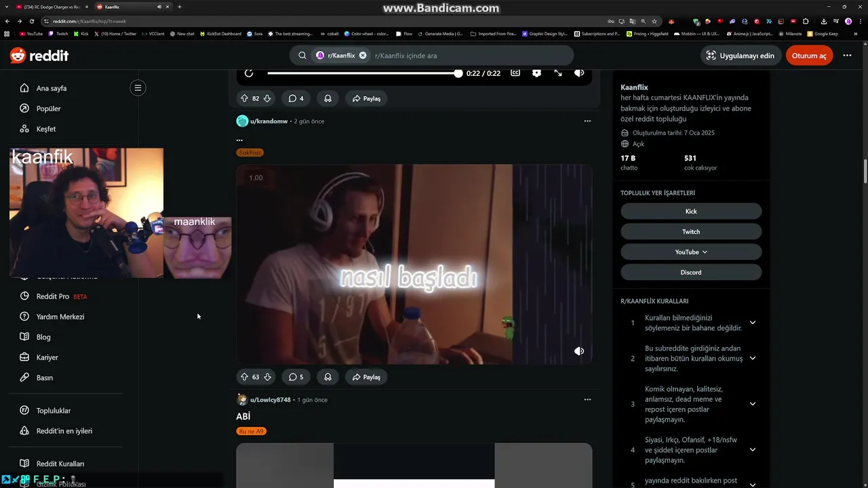Open the Twitch community bookmark

click(x=691, y=232)
